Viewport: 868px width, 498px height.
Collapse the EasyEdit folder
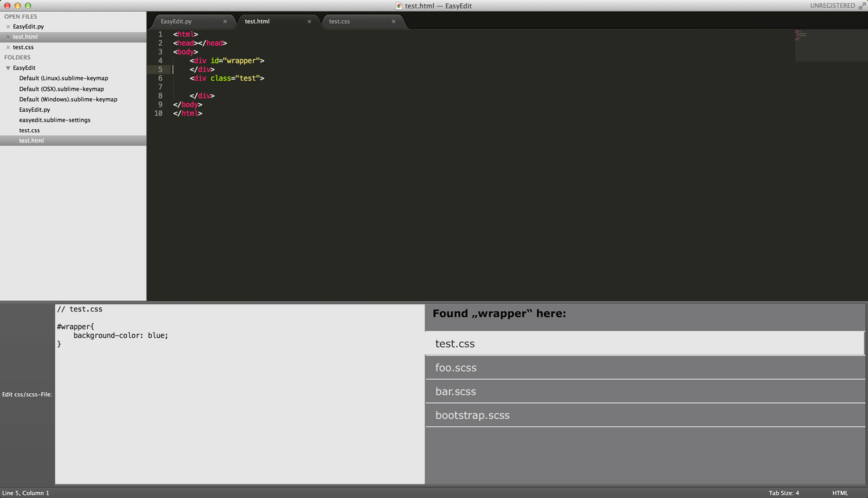click(8, 68)
